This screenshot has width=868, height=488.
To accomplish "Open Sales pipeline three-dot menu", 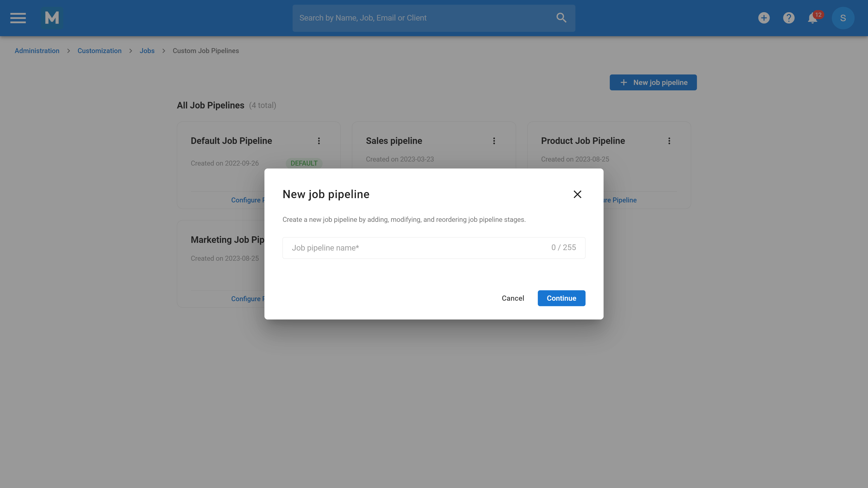I will click(494, 141).
